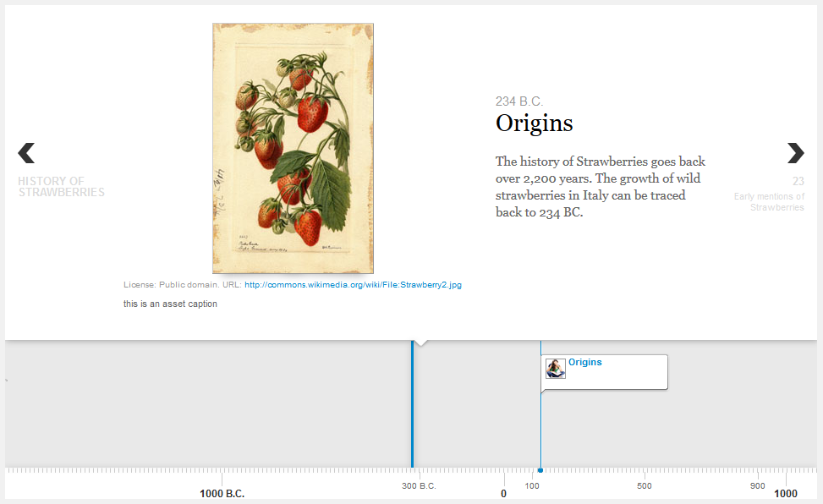Click the 0 year label on the time axis
823x504 pixels.
tap(504, 494)
